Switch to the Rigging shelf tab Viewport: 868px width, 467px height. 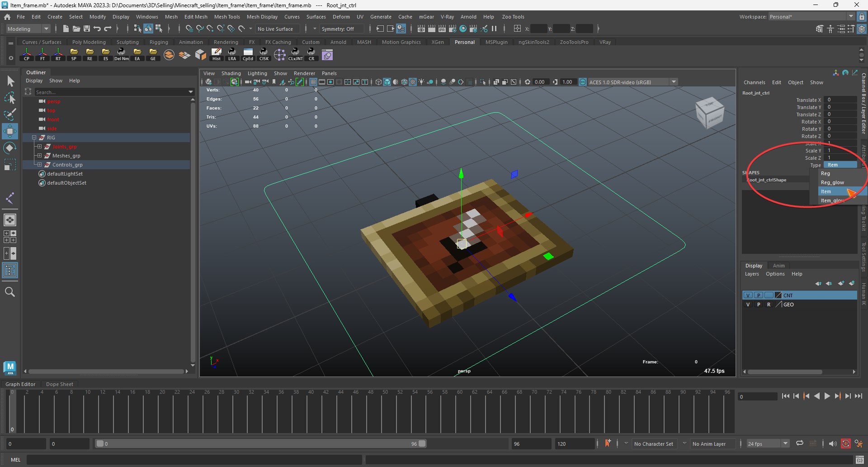159,42
